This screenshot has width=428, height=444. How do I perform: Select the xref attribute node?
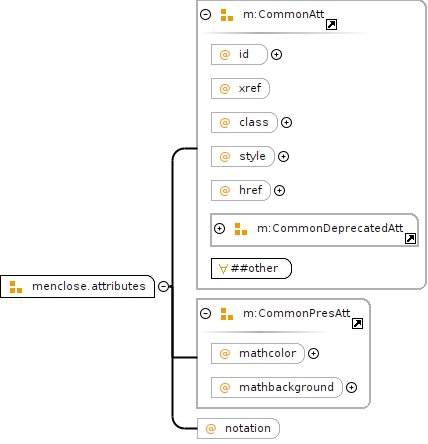[240, 88]
